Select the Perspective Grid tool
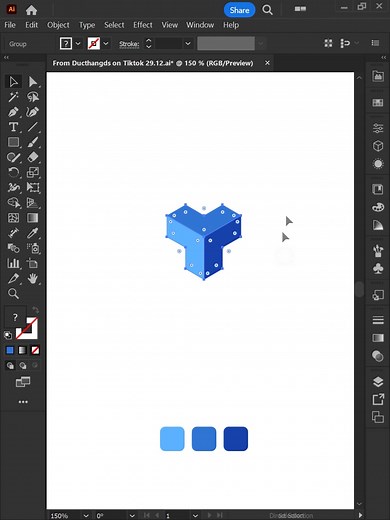The height and width of the screenshot is (520, 390). (x=33, y=202)
